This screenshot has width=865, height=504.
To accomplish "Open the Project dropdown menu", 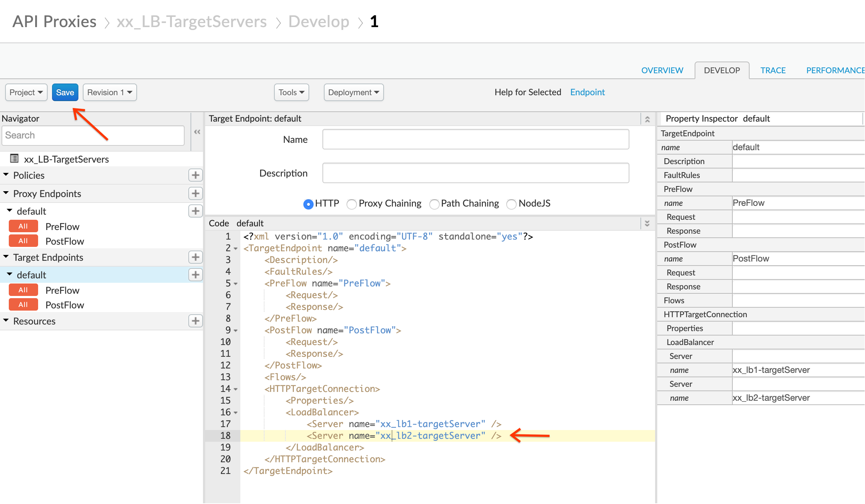I will 26,92.
